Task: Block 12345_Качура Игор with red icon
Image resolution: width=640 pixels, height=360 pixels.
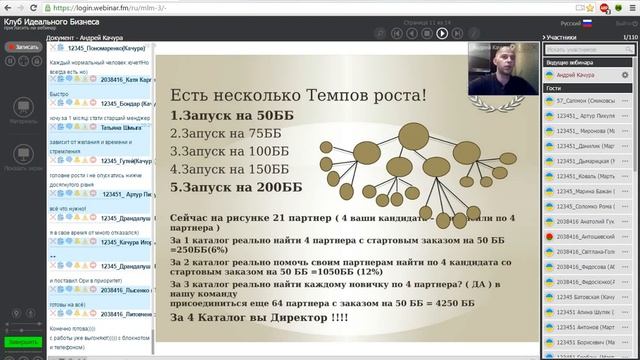Action: (93, 242)
